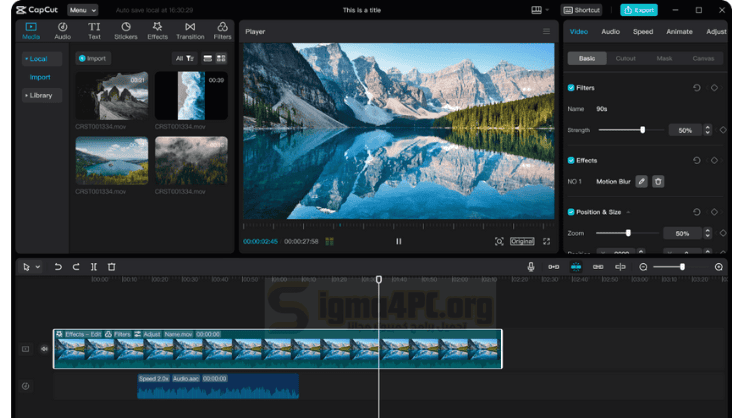
Task: Split the clip at playhead
Action: (94, 267)
